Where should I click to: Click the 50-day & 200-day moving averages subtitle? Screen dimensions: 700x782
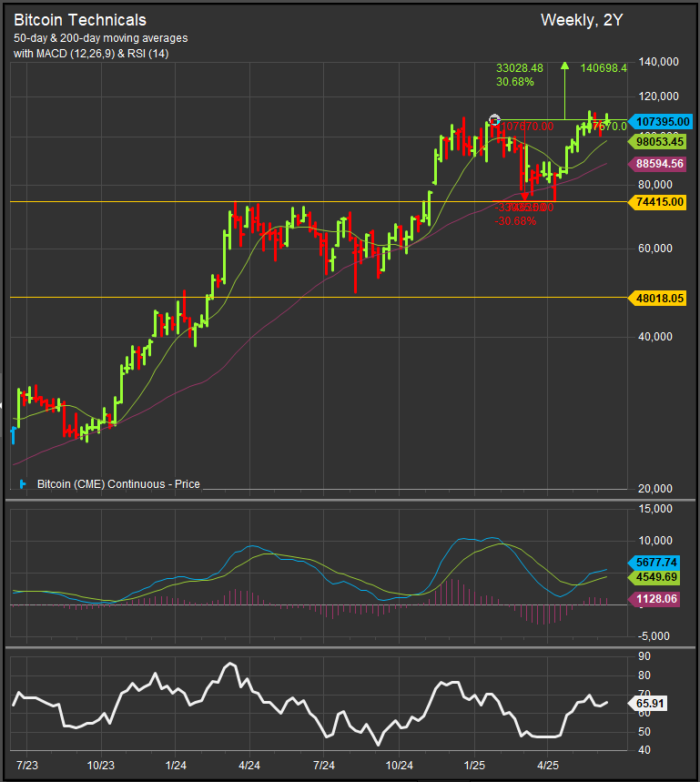pos(101,38)
